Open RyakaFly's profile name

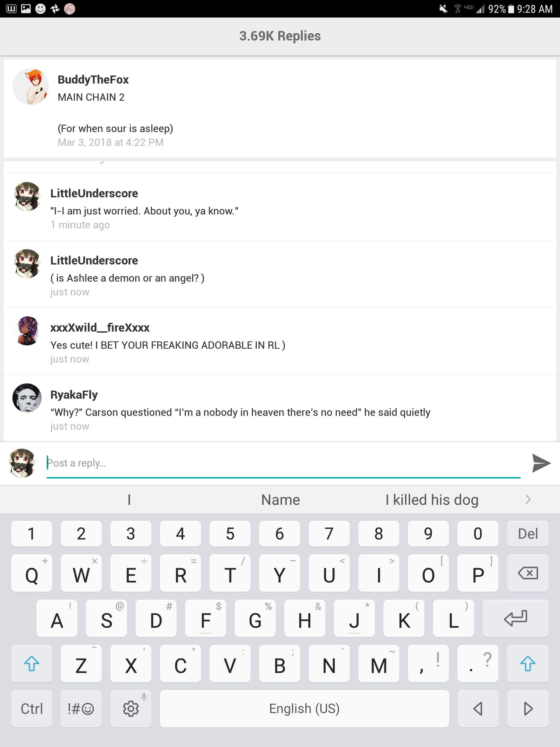(x=74, y=395)
